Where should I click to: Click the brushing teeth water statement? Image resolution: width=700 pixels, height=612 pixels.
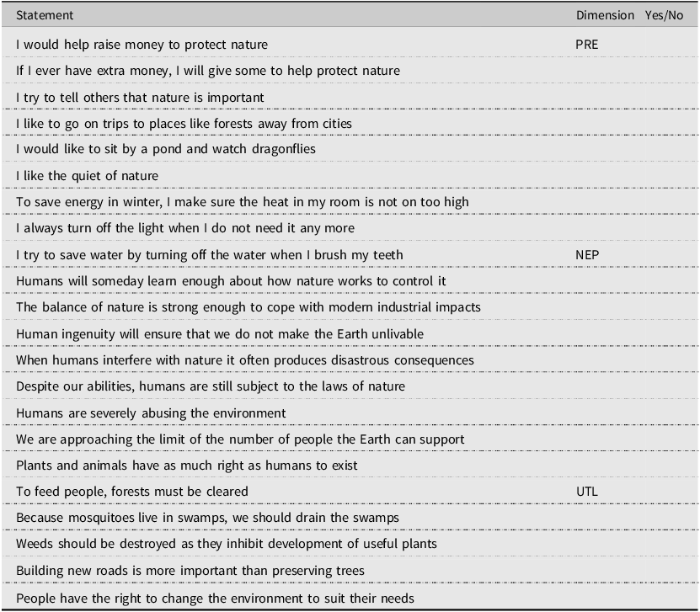(210, 255)
